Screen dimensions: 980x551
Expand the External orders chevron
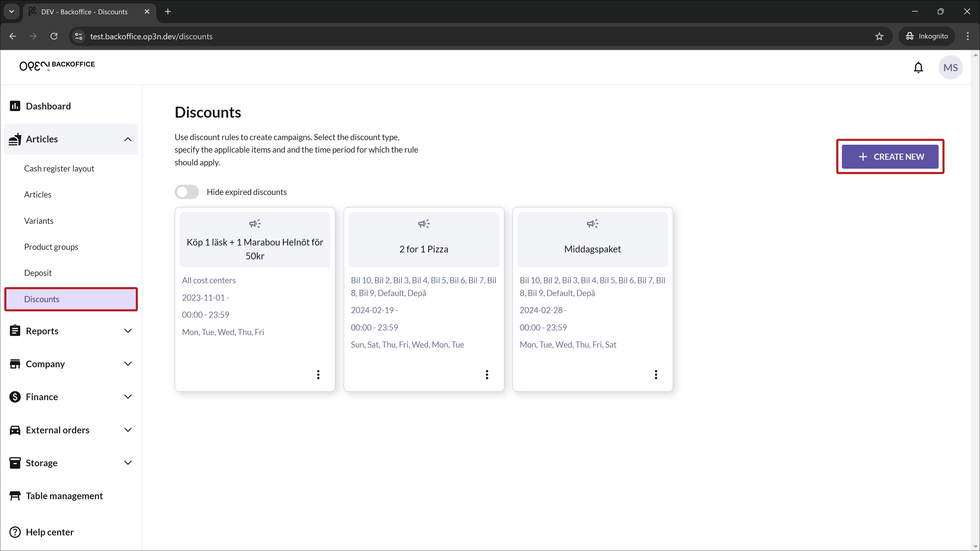point(128,430)
